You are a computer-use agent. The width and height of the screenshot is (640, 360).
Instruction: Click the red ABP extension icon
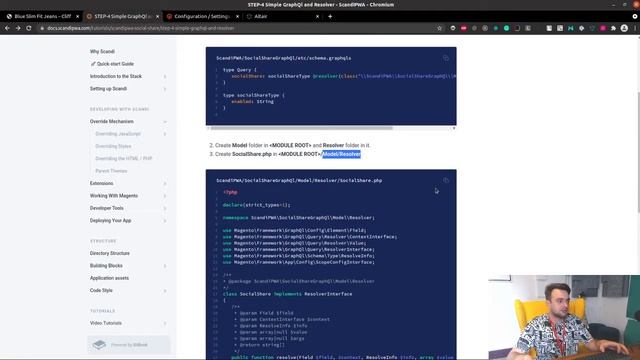[464, 28]
